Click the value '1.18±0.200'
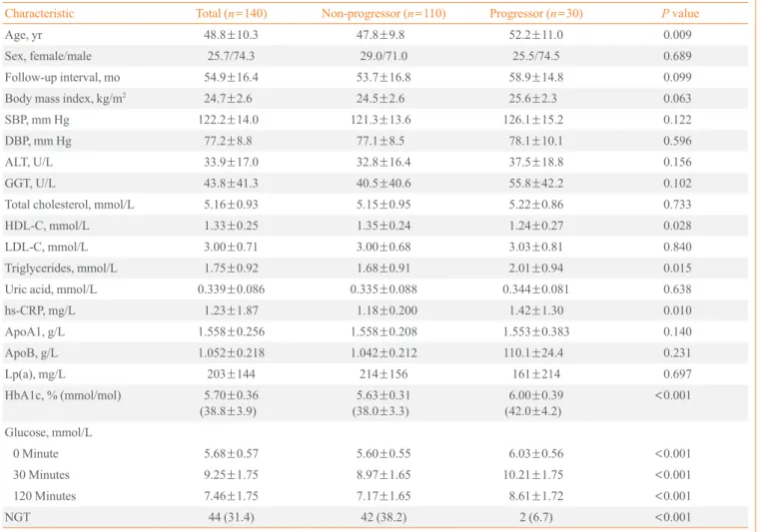 (386, 310)
